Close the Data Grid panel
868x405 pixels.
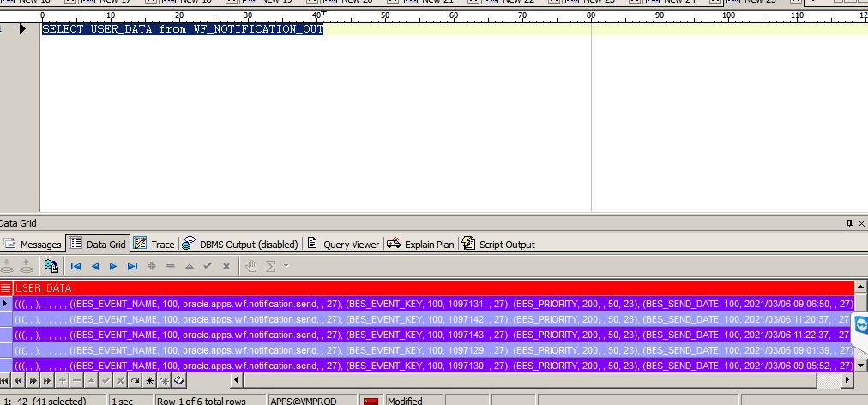pyautogui.click(x=861, y=223)
